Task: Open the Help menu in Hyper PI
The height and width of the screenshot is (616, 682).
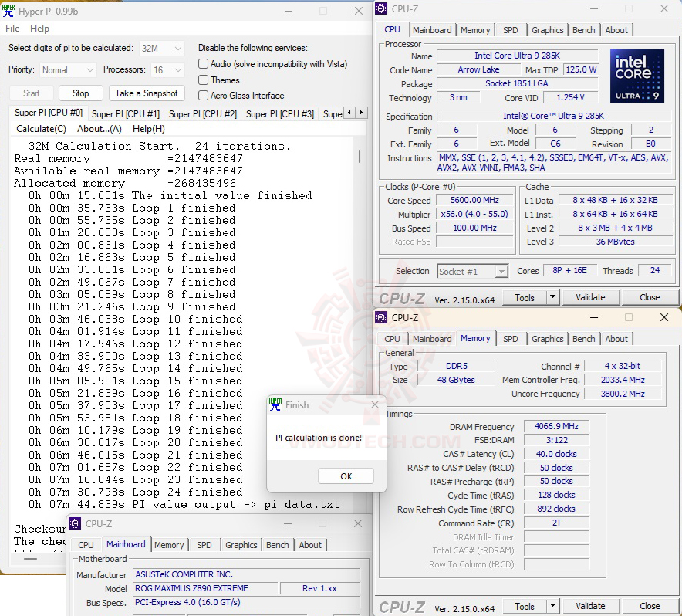Action: coord(39,29)
